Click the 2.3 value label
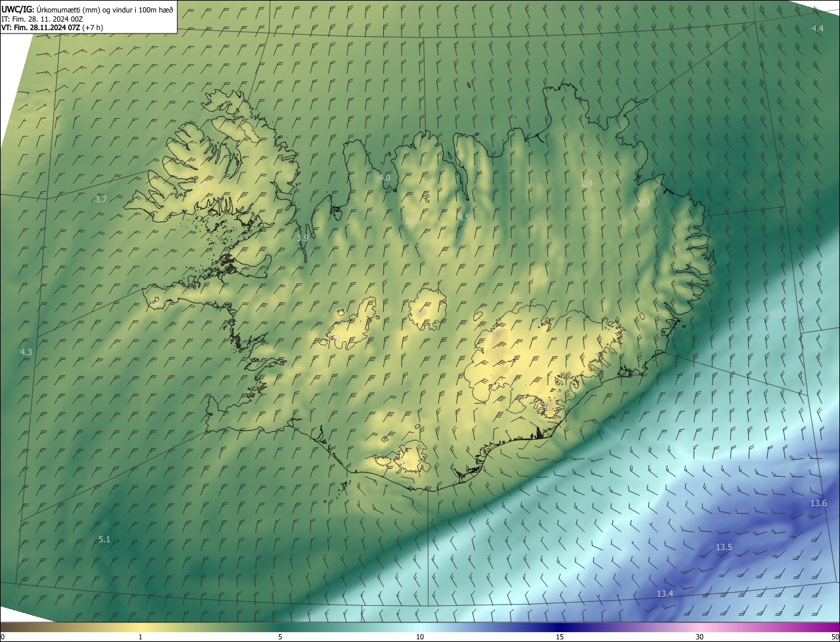The width and height of the screenshot is (840, 642). click(x=644, y=203)
